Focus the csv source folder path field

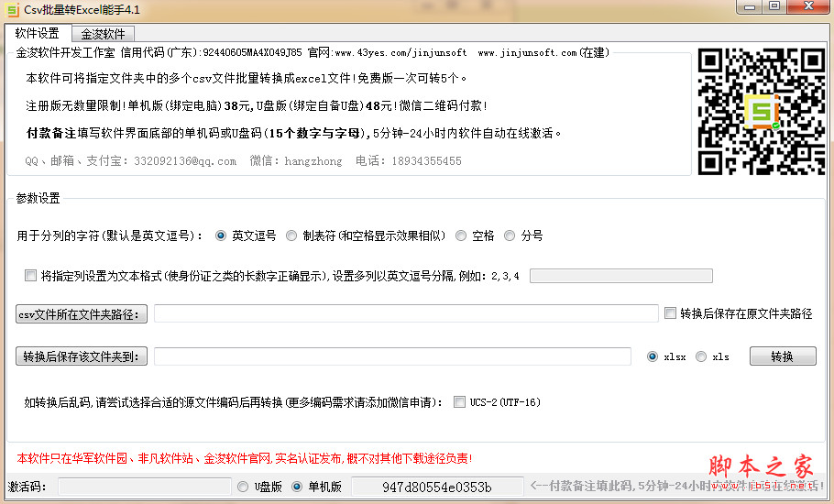coord(406,313)
